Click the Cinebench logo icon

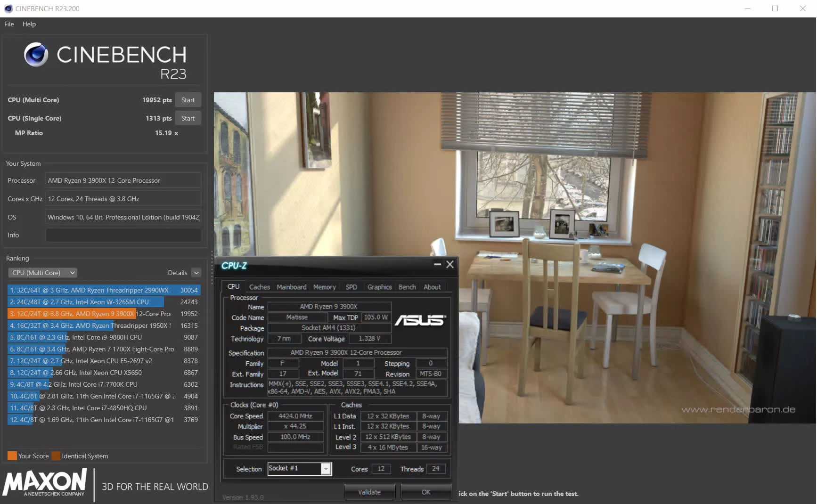pos(36,55)
